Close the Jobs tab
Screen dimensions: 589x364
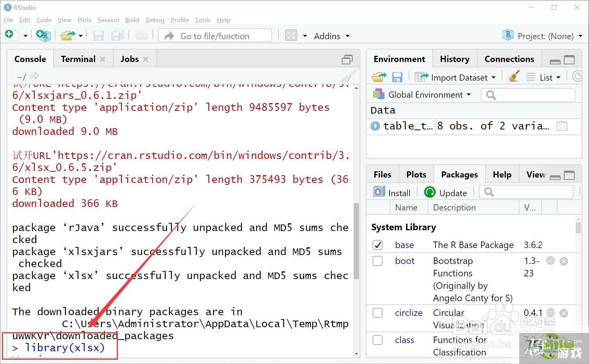pyautogui.click(x=146, y=59)
